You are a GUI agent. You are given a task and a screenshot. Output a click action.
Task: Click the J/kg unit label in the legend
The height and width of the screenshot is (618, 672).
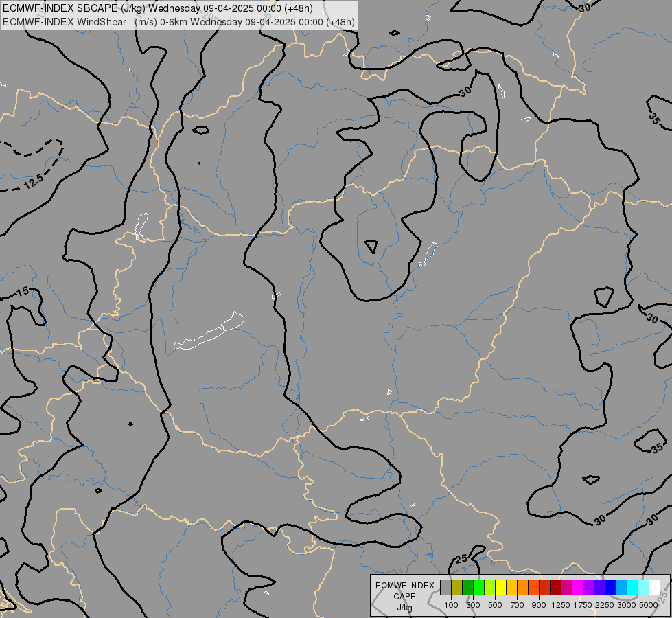pos(404,608)
